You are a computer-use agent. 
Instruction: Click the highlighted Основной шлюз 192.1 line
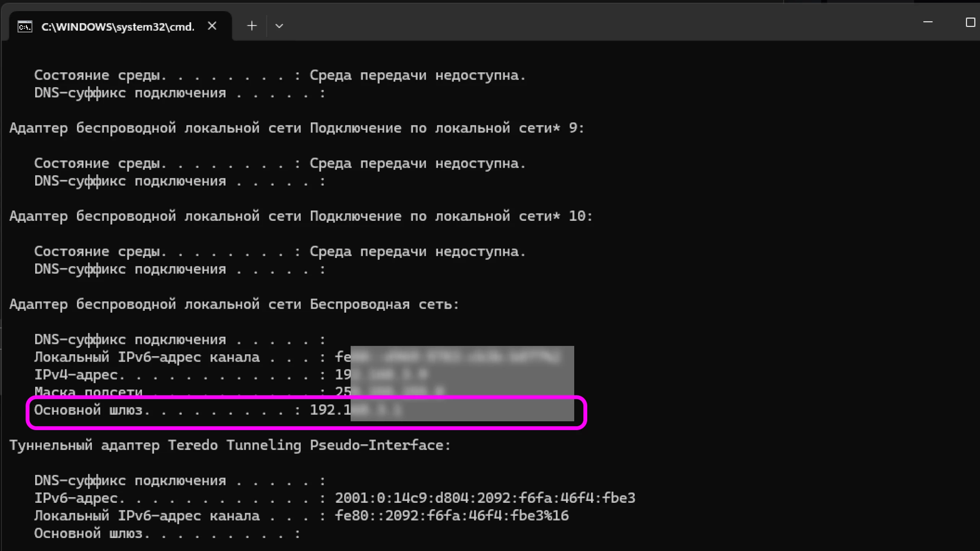pos(191,410)
